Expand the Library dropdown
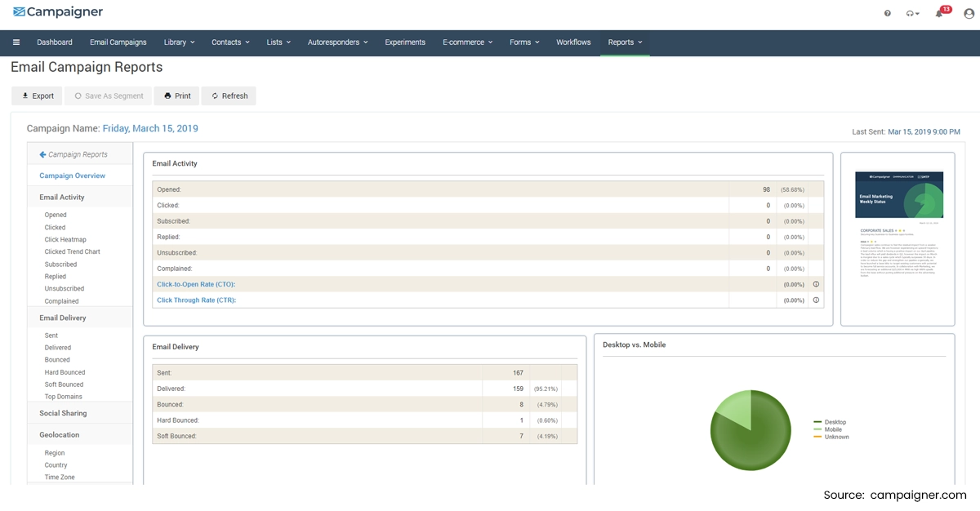 click(x=179, y=42)
